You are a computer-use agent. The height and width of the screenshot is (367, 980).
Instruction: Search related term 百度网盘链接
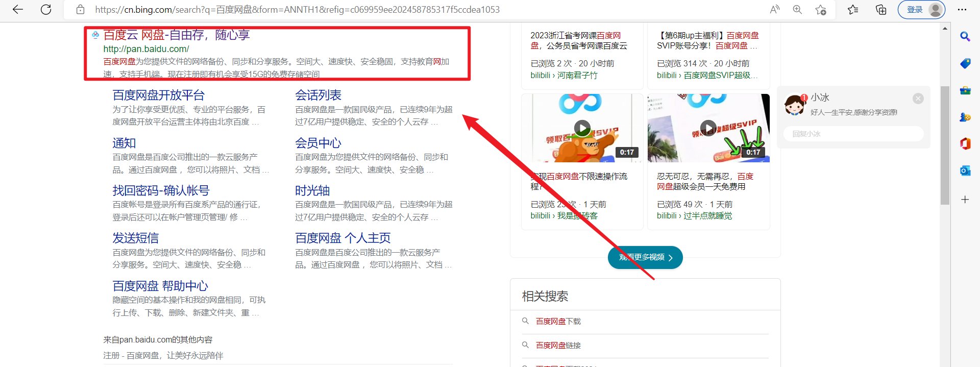pyautogui.click(x=558, y=345)
